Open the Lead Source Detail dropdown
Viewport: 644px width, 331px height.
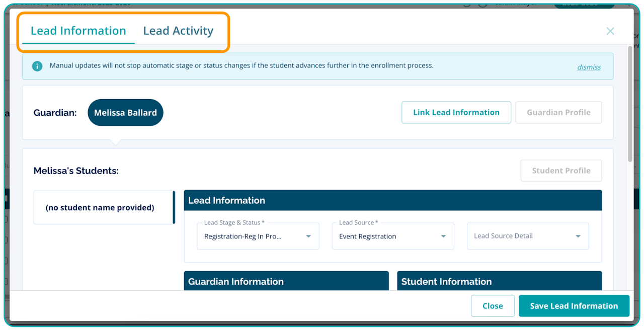pos(527,236)
